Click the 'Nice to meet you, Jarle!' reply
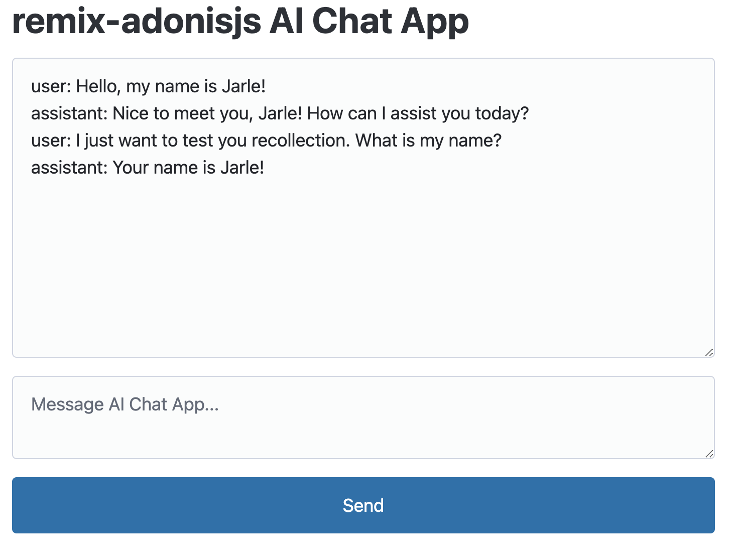Image resolution: width=730 pixels, height=560 pixels. click(x=207, y=113)
